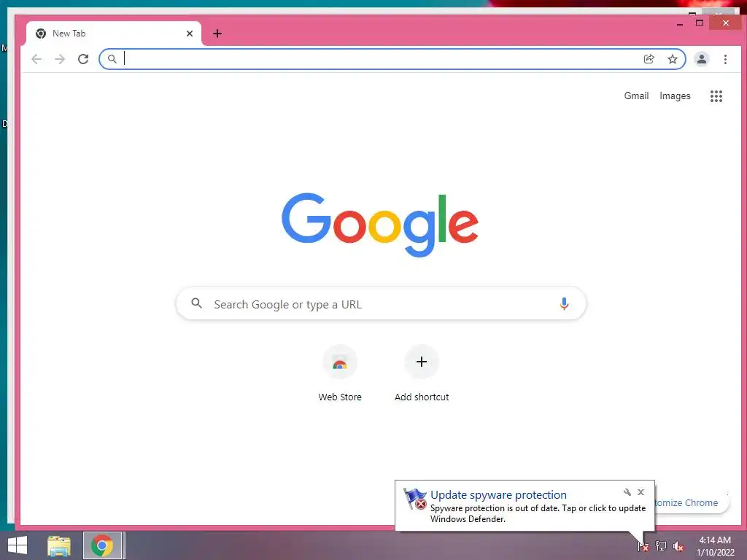This screenshot has height=560, width=747.
Task: Click the magnifier icon in Google search box
Action: click(197, 303)
